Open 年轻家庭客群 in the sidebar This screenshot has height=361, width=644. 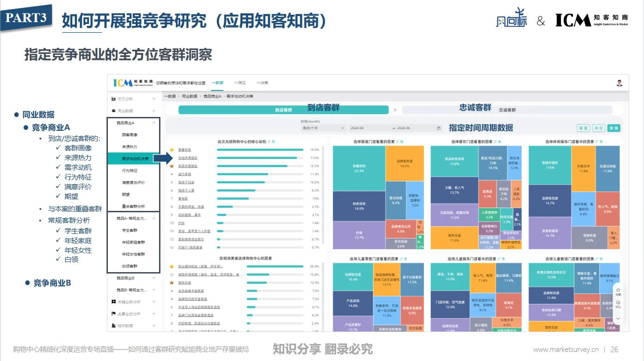click(133, 242)
